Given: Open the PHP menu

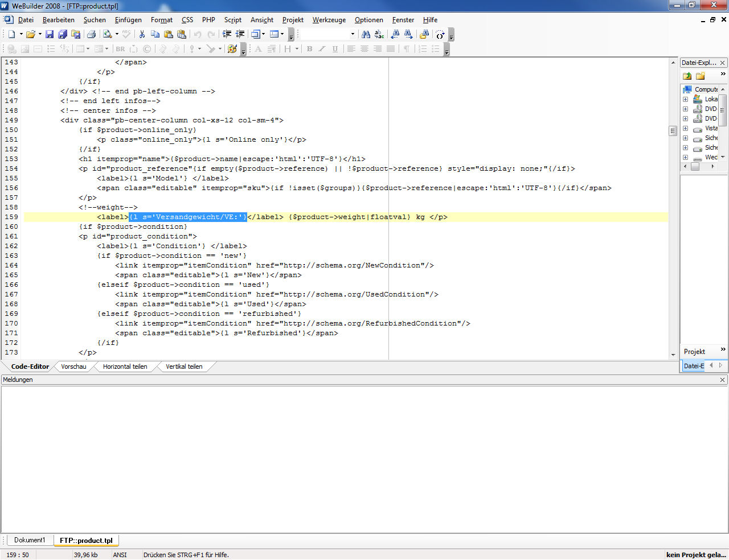Looking at the screenshot, I should coord(208,20).
